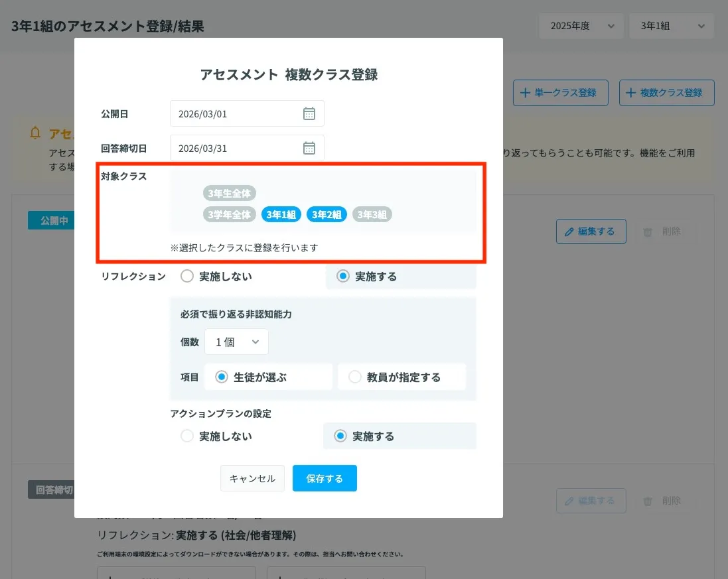Choose 教員が指定する for 項目
728x579 pixels.
pyautogui.click(x=355, y=377)
